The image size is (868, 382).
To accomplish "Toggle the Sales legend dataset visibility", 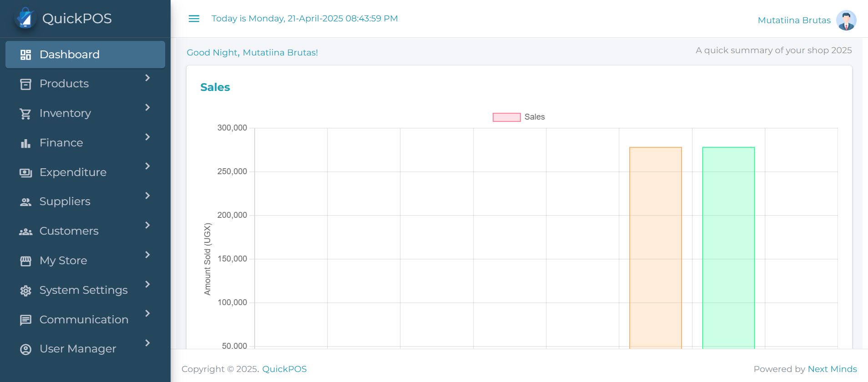I will (506, 117).
